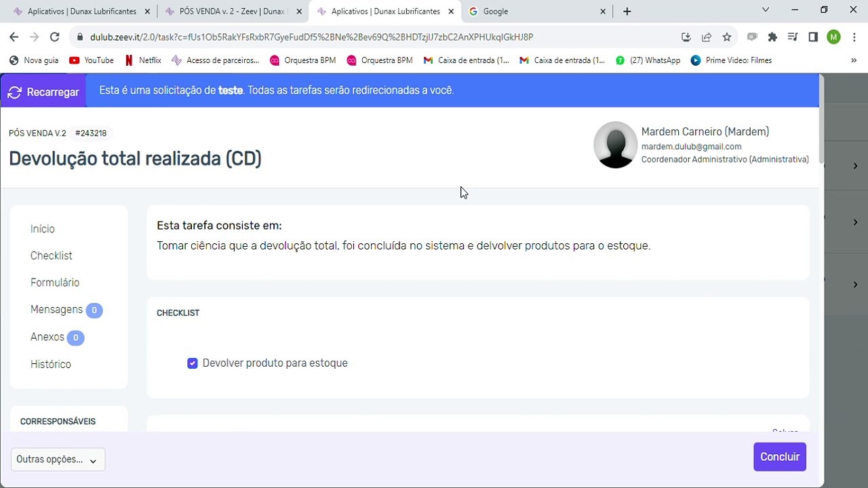Click the CHECKLIST section heading
The image size is (868, 488).
click(178, 313)
